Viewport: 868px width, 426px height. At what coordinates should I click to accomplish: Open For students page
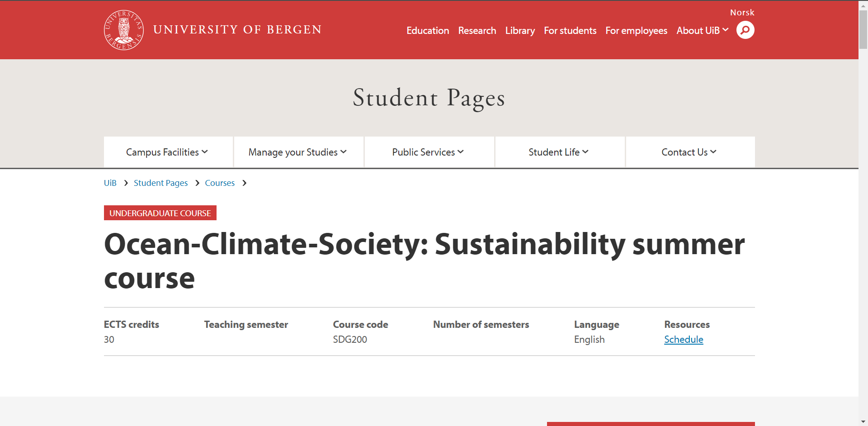[x=570, y=31]
